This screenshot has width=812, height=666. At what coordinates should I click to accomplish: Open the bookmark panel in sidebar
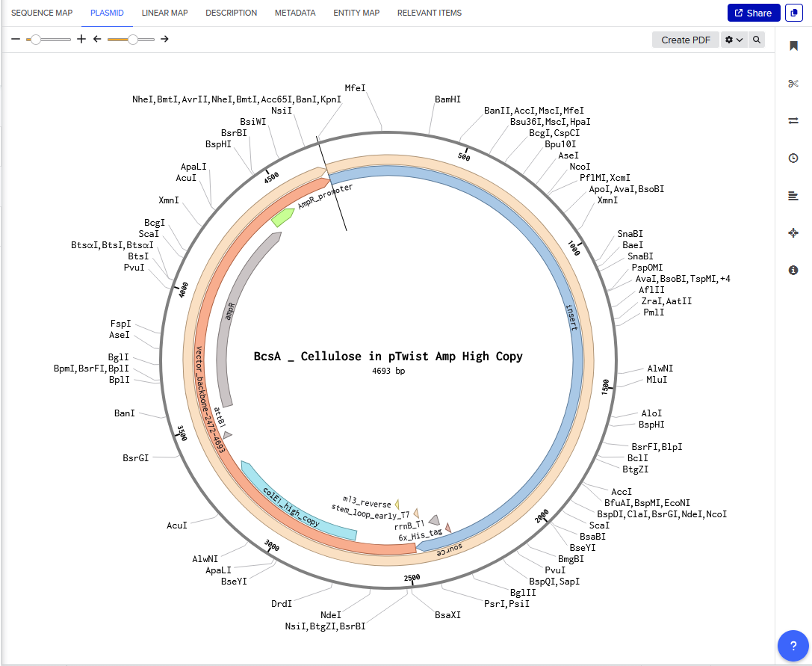pos(793,46)
